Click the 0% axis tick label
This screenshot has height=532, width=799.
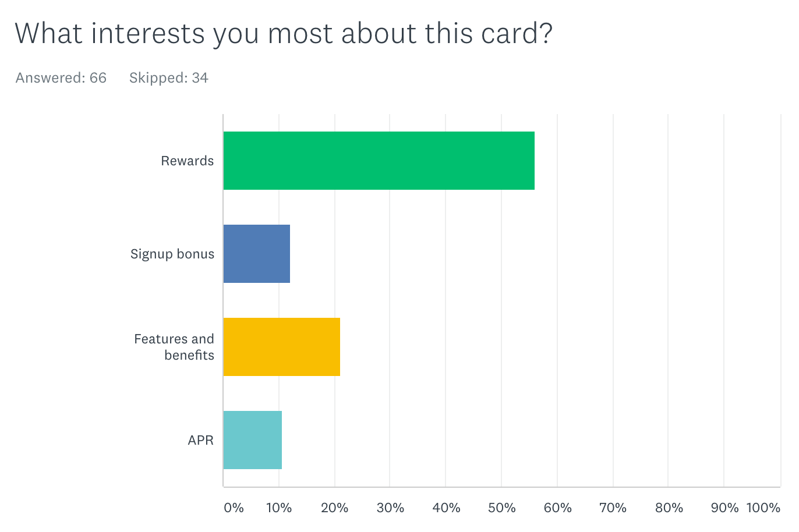[234, 508]
